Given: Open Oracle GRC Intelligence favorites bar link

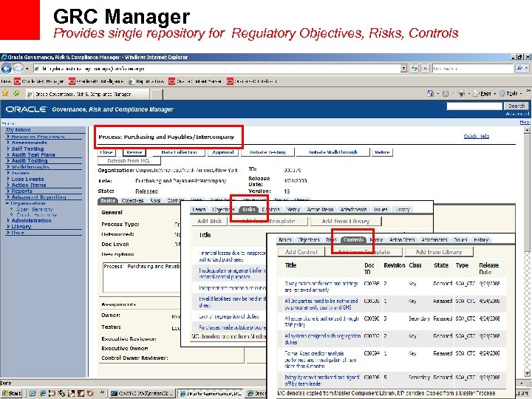Looking at the screenshot, I should point(95,81).
